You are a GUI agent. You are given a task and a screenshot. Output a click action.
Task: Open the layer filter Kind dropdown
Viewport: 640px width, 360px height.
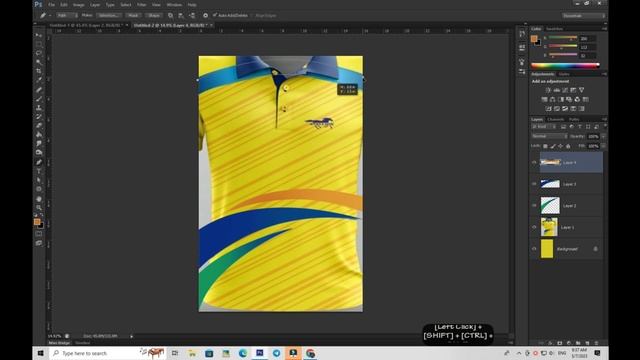[x=543, y=127]
